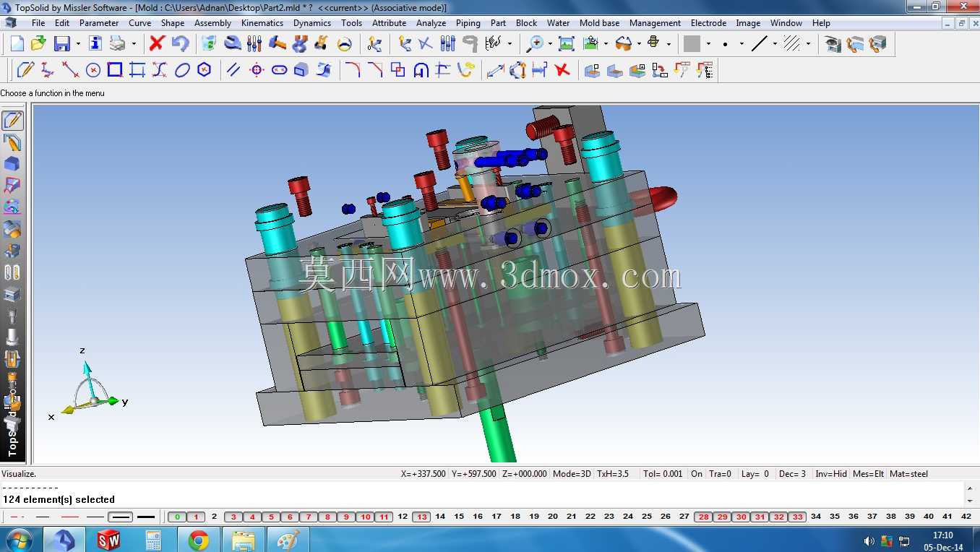This screenshot has height=552, width=980.
Task: Print the document with the printer icon
Action: 118,44
